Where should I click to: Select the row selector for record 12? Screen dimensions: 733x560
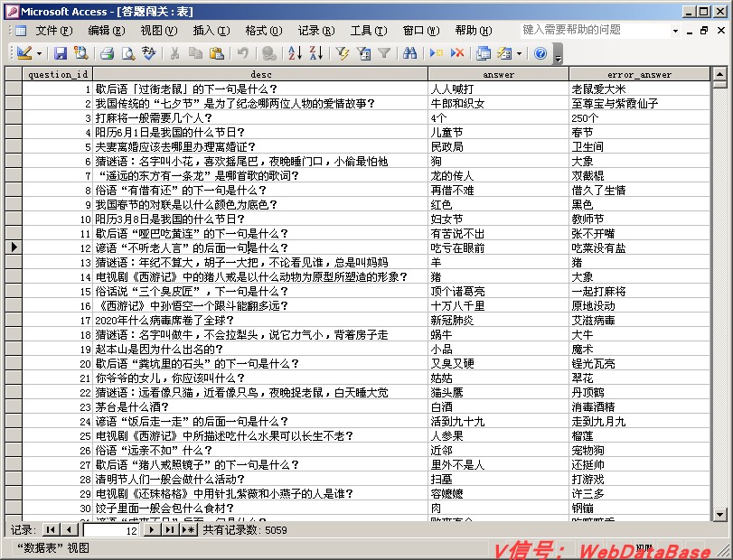pos(14,247)
